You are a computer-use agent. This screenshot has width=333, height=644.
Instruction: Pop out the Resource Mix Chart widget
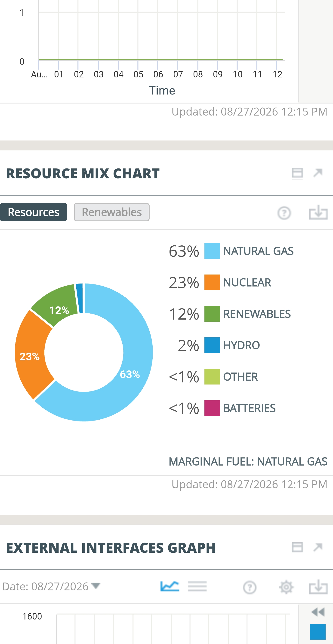tap(318, 173)
